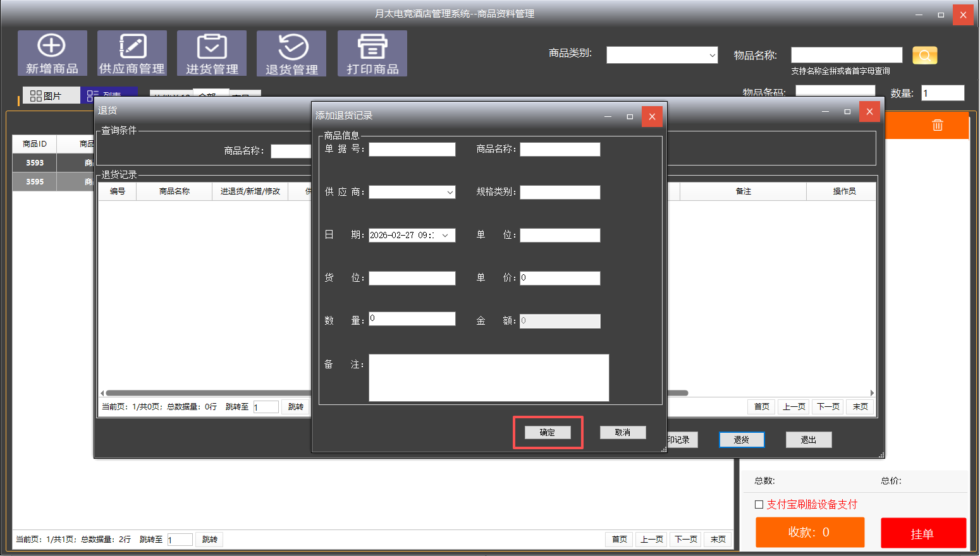This screenshot has height=556, width=980.
Task: Click the 备注 remarks text area
Action: [488, 377]
